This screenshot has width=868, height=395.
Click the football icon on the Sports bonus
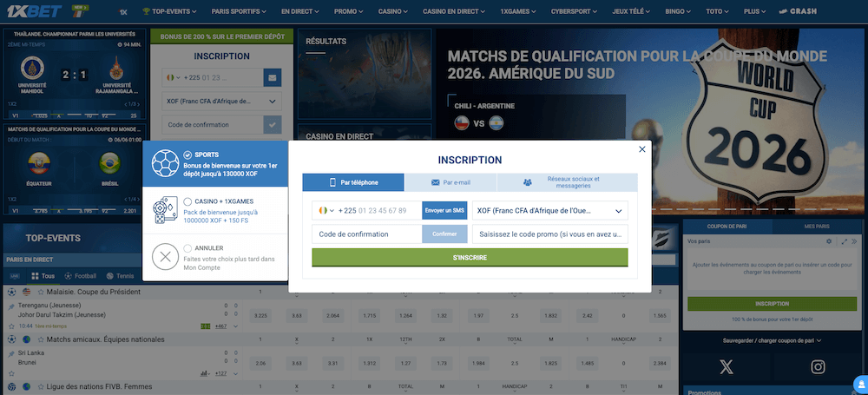coord(165,163)
